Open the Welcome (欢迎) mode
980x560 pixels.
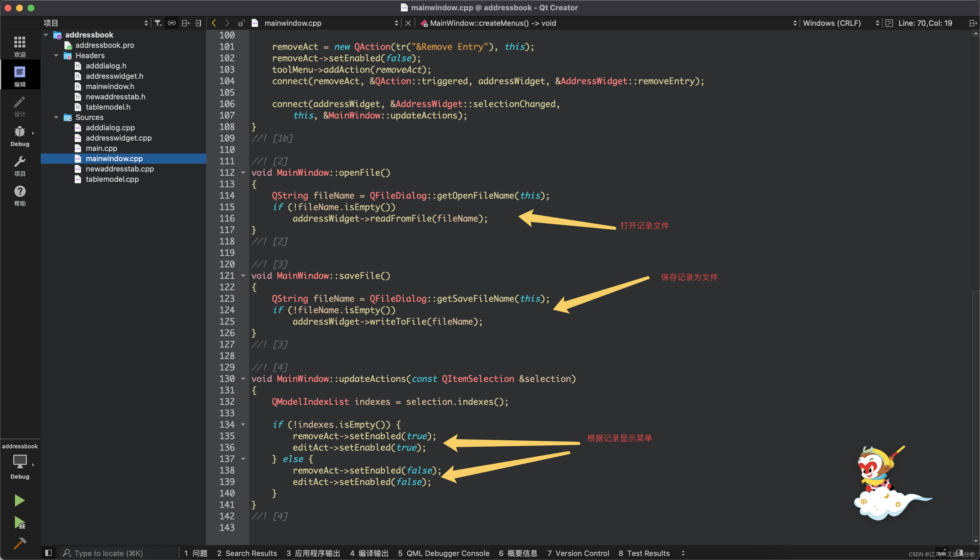pos(19,46)
